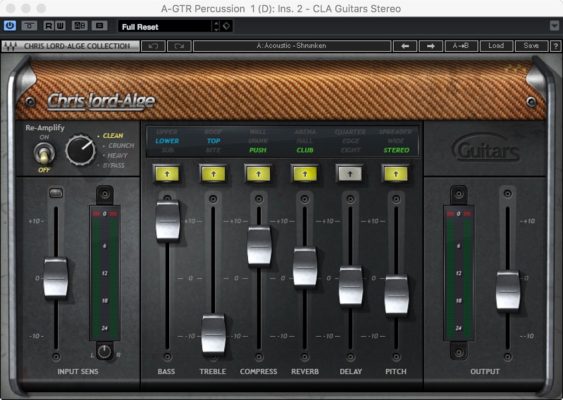Click the diamond preset management icon
The width and height of the screenshot is (563, 400).
(x=227, y=26)
